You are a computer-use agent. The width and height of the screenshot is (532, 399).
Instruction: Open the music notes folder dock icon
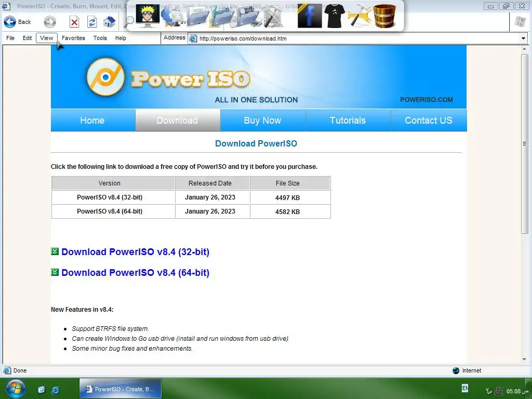coord(222,17)
